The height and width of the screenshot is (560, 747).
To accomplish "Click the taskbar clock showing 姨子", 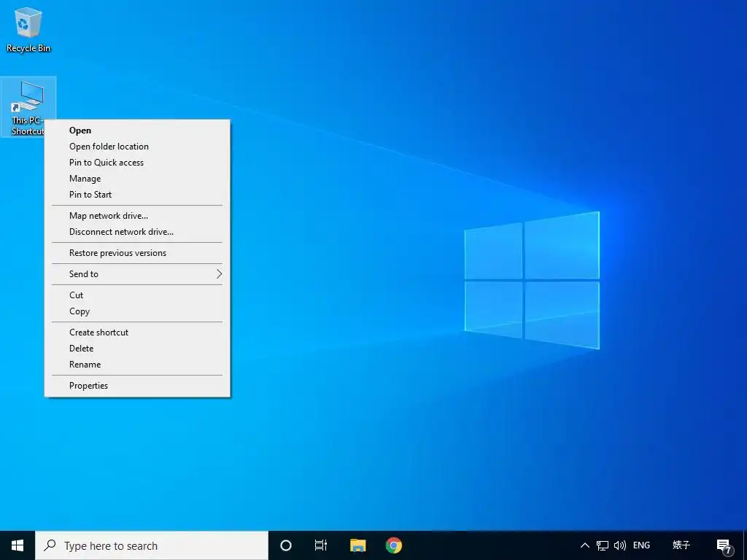I will pyautogui.click(x=681, y=545).
